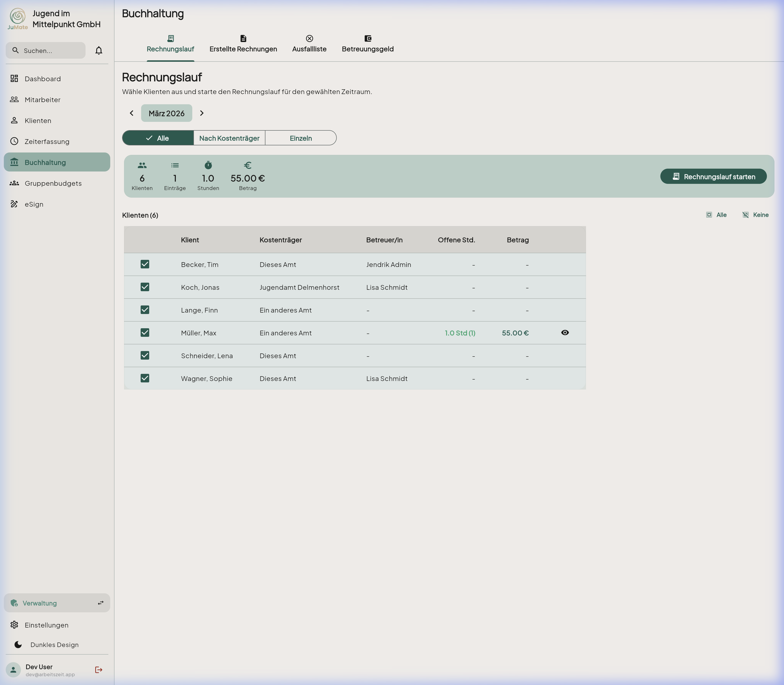The width and height of the screenshot is (784, 685).
Task: View details for Müller, Max's row via the eye icon
Action: tap(564, 333)
